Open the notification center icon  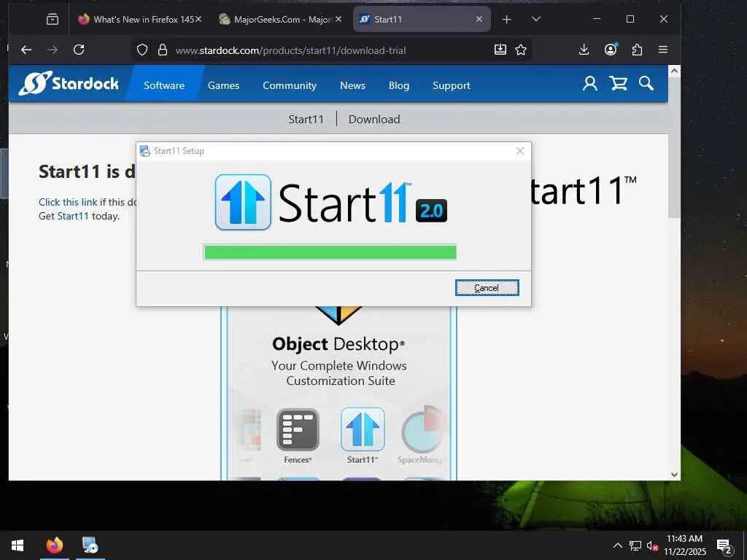coord(724,546)
